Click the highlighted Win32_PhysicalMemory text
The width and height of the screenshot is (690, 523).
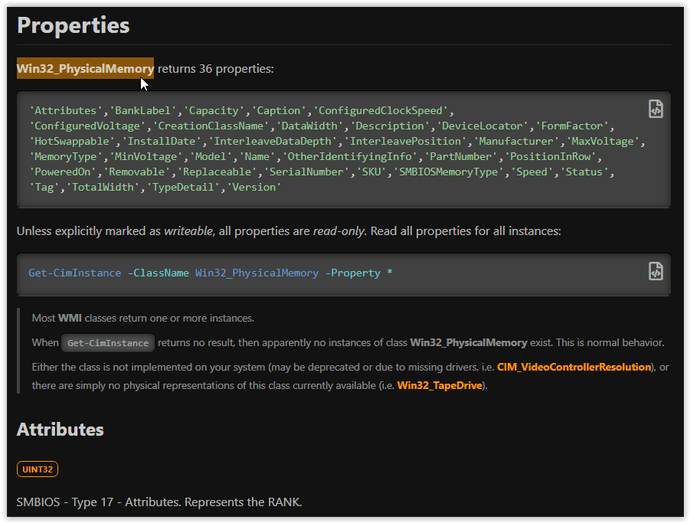point(85,69)
